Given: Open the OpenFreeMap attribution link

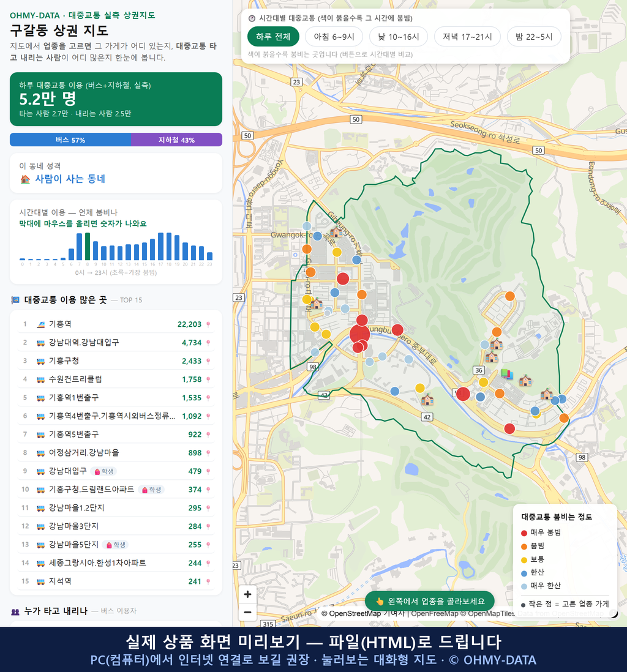Looking at the screenshot, I should tap(435, 613).
